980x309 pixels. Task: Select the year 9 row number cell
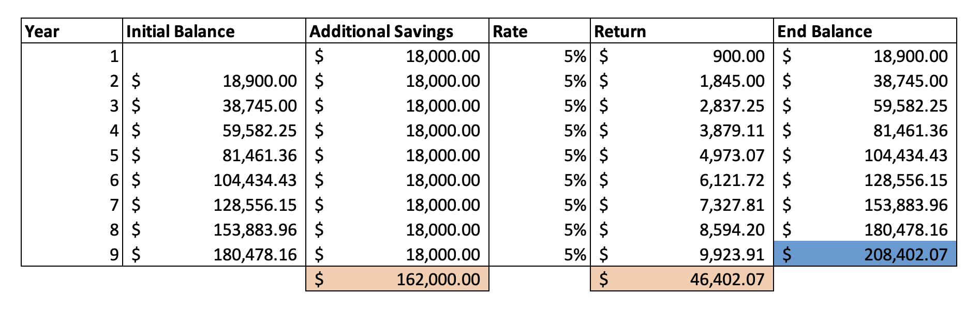[x=72, y=254]
